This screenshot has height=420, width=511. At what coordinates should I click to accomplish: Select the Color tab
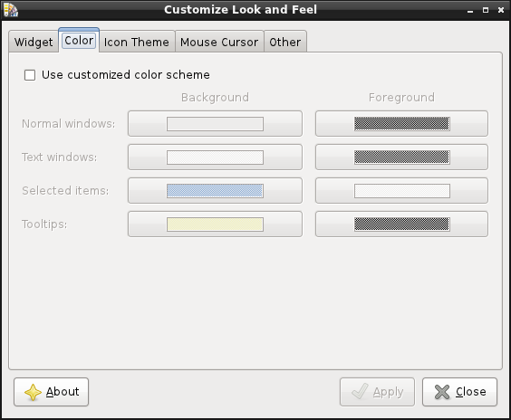click(x=79, y=41)
